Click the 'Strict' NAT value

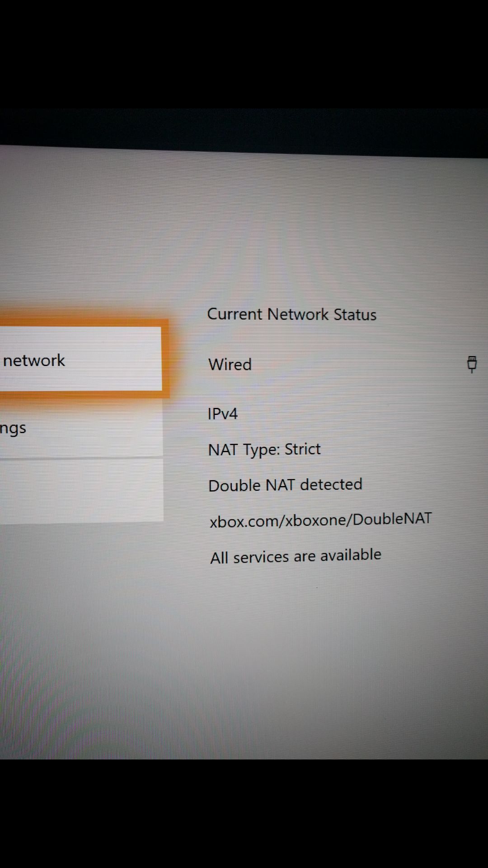[x=302, y=449]
